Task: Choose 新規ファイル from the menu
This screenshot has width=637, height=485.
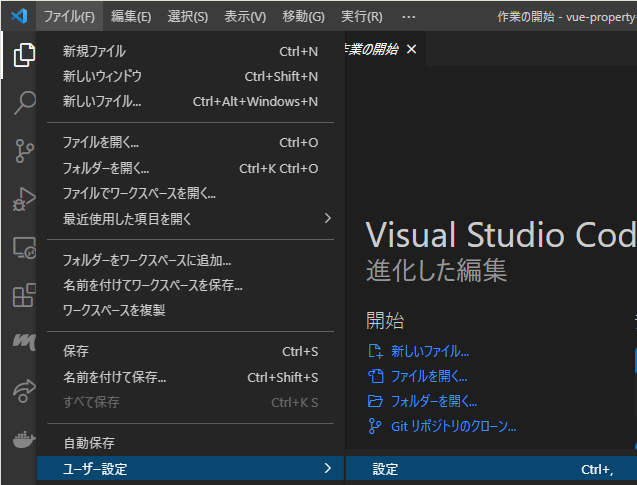Action: [x=191, y=52]
